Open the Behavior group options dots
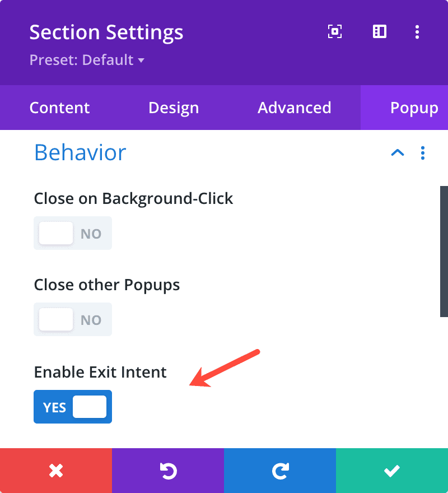Image resolution: width=448 pixels, height=493 pixels. tap(423, 153)
